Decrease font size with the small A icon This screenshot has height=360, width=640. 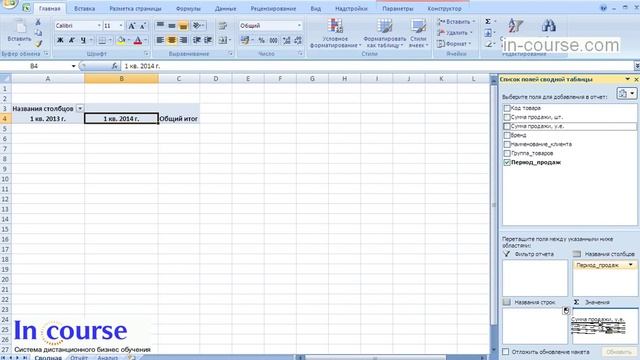142,26
